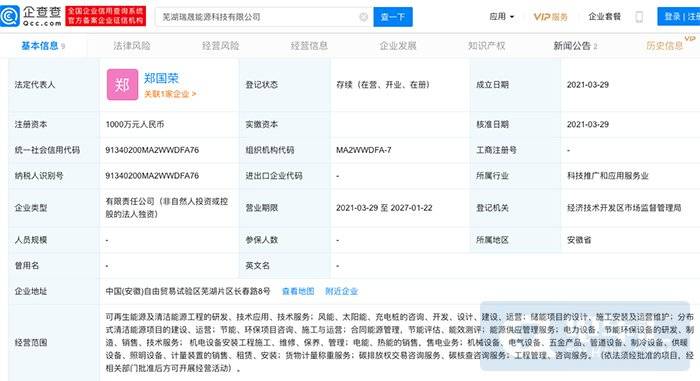Select the 经营范围 label cell
This screenshot has width=700, height=381.
coord(54,343)
